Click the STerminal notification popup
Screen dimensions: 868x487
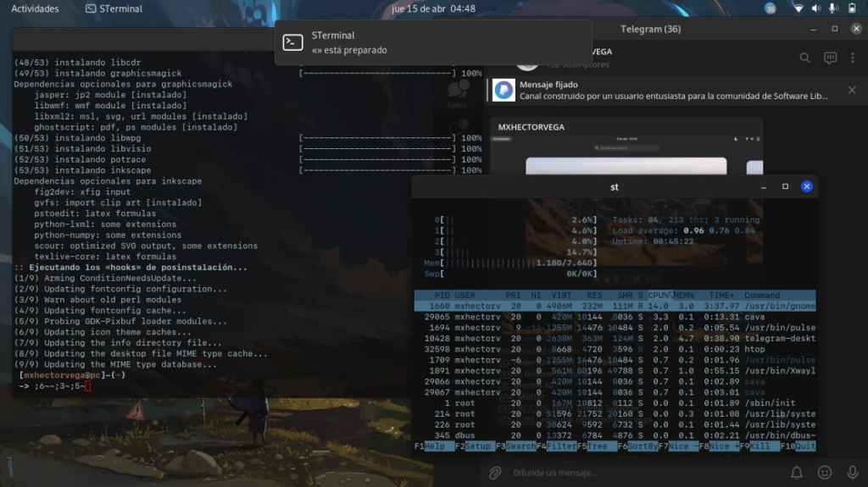(433, 42)
